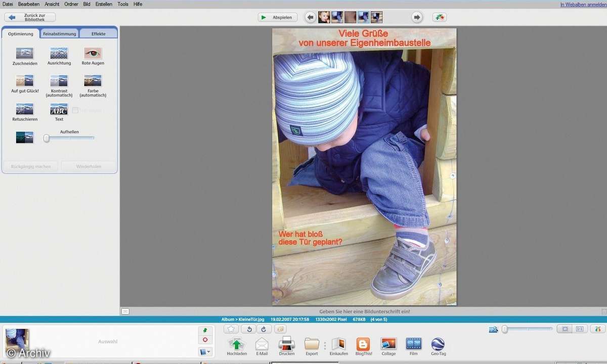This screenshot has width=607, height=364.
Task: Open the ABC Text tool
Action: (59, 109)
